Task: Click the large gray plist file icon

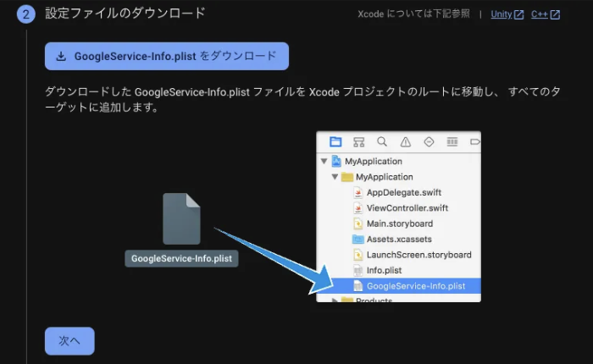Action: [181, 218]
